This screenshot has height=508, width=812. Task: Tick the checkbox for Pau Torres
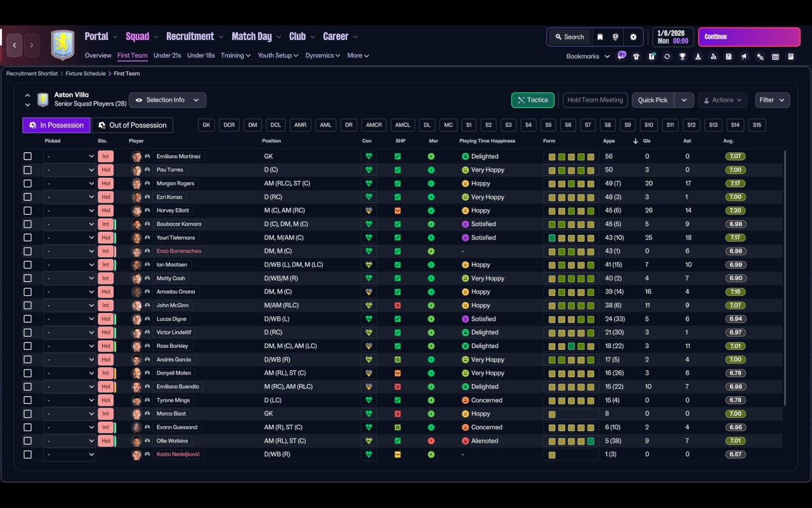click(x=27, y=170)
